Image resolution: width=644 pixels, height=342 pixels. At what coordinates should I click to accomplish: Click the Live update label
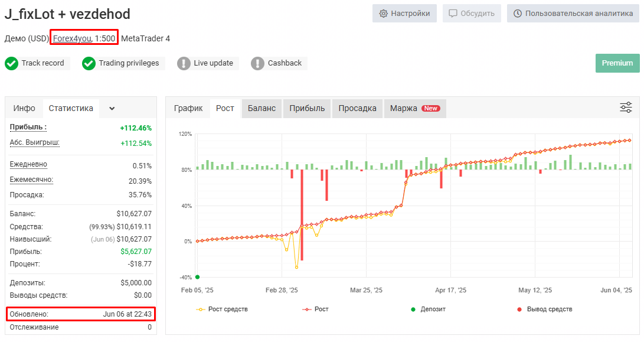213,63
